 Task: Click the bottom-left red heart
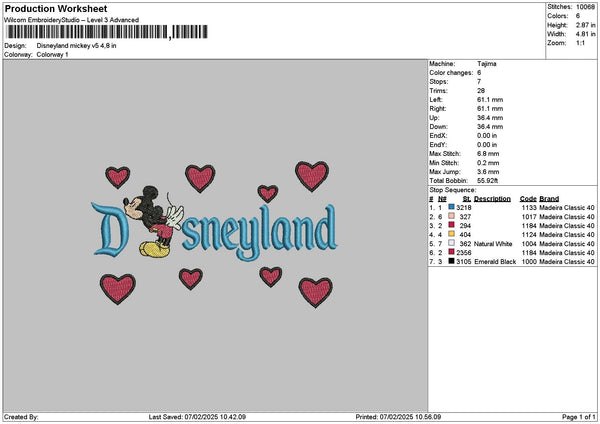click(x=118, y=289)
